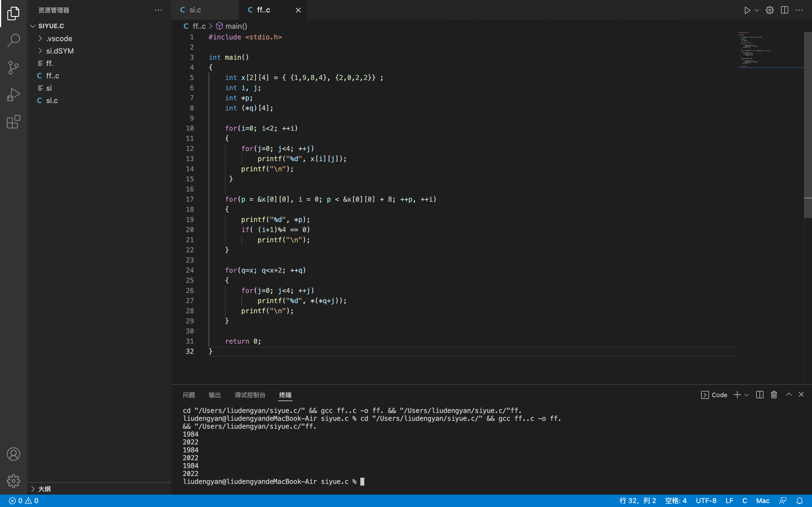The image size is (812, 507).
Task: Open the Search view in activity bar
Action: click(14, 40)
